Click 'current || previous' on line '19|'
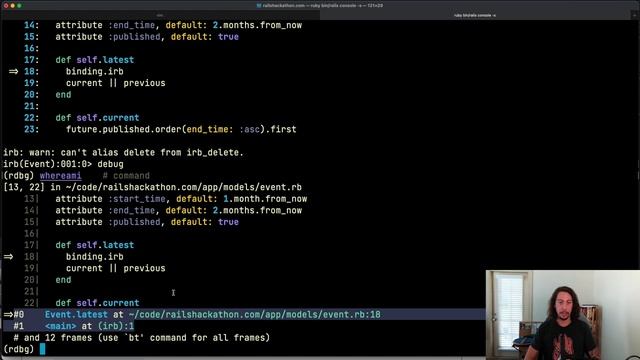 tap(116, 268)
